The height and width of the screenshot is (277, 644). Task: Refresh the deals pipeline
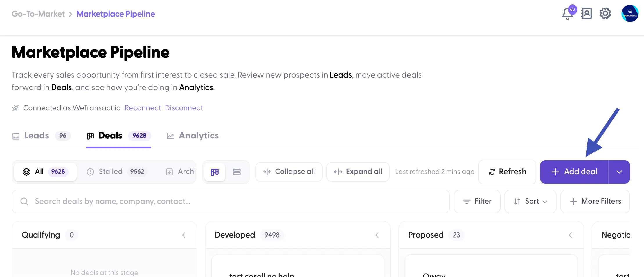tap(507, 172)
